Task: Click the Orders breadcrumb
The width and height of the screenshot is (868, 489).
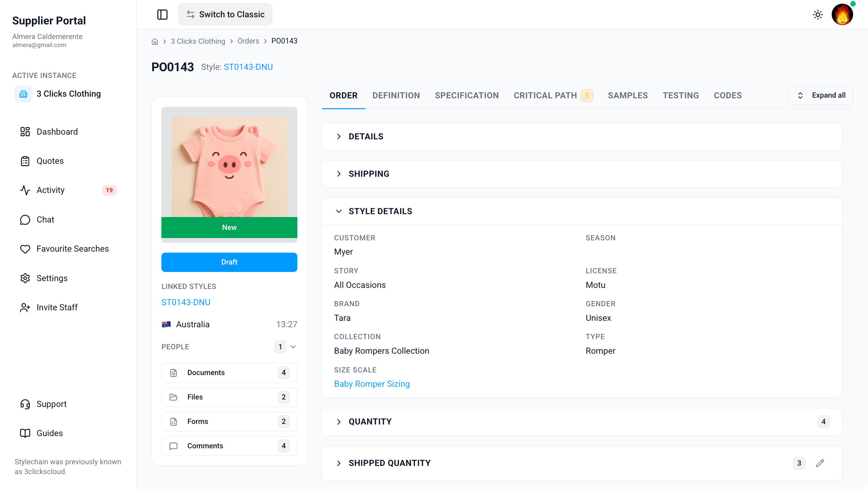Action: [x=248, y=41]
